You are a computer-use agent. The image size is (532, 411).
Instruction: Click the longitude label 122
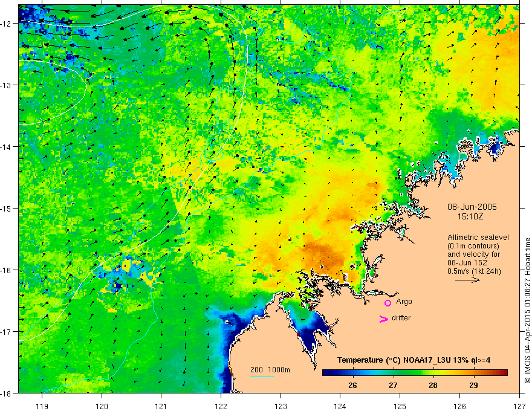coord(221,406)
